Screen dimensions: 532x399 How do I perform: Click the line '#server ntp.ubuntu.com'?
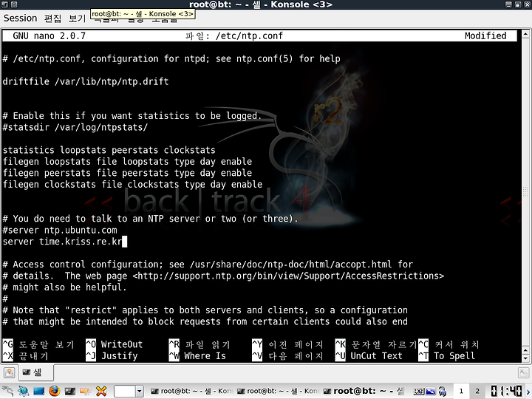[60, 230]
